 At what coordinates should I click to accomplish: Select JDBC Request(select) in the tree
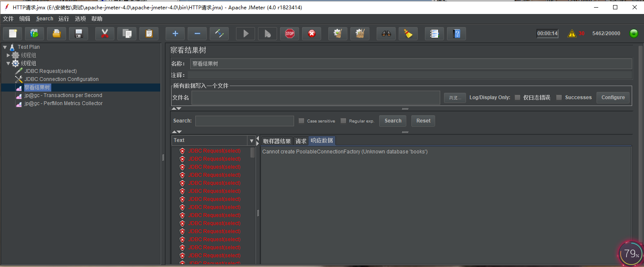click(50, 71)
